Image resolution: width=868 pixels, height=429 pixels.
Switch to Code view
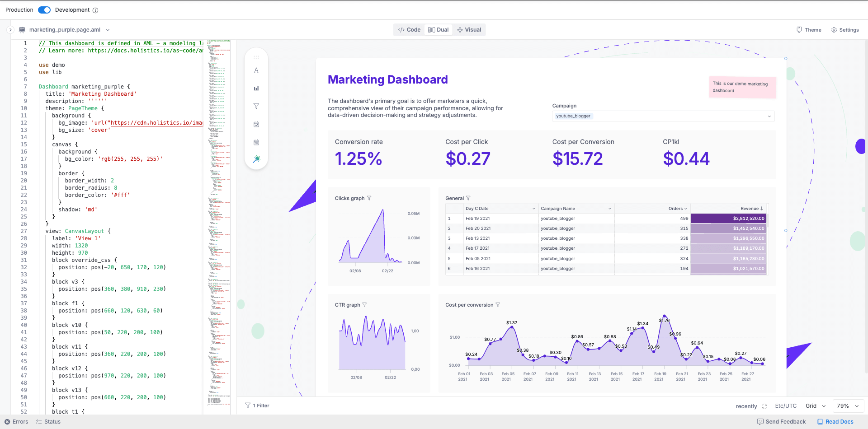tap(409, 30)
